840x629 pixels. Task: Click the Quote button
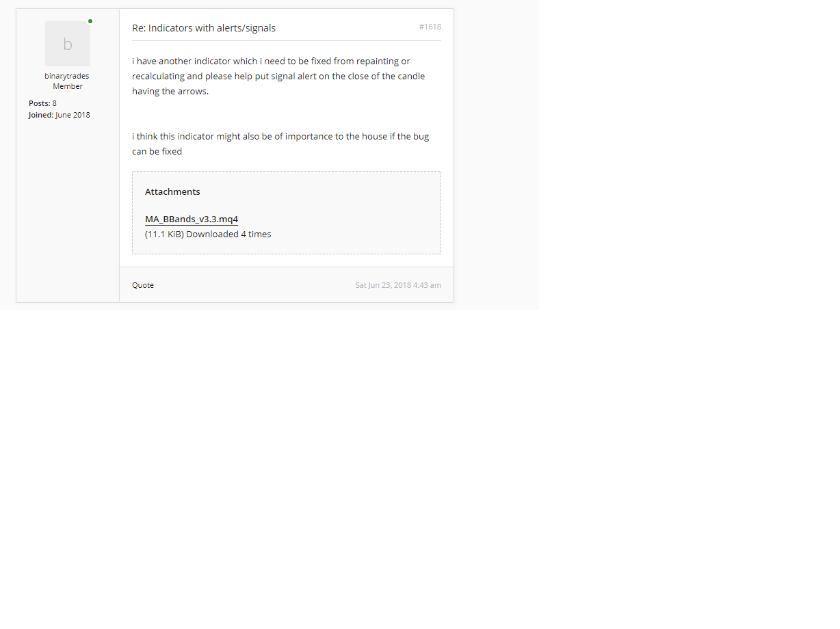(x=143, y=285)
